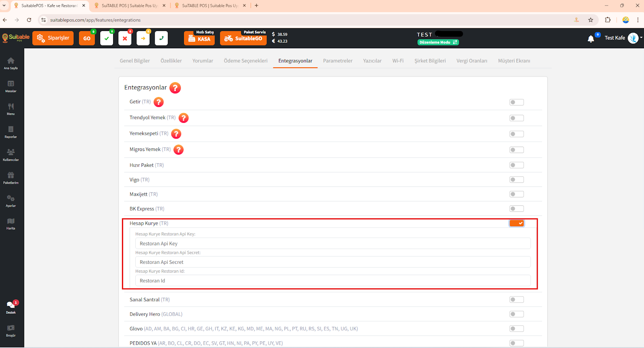This screenshot has height=348, width=644.
Task: Switch to Parametreler tab
Action: point(338,61)
